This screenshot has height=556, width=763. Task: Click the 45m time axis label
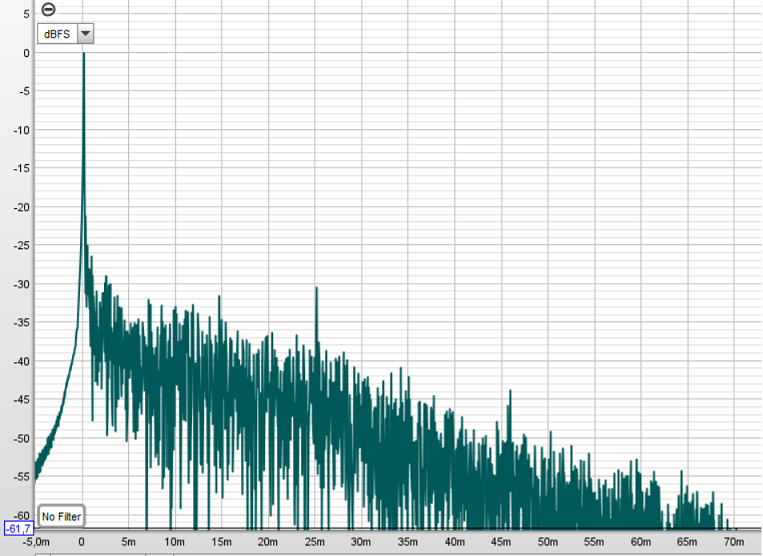(x=501, y=542)
